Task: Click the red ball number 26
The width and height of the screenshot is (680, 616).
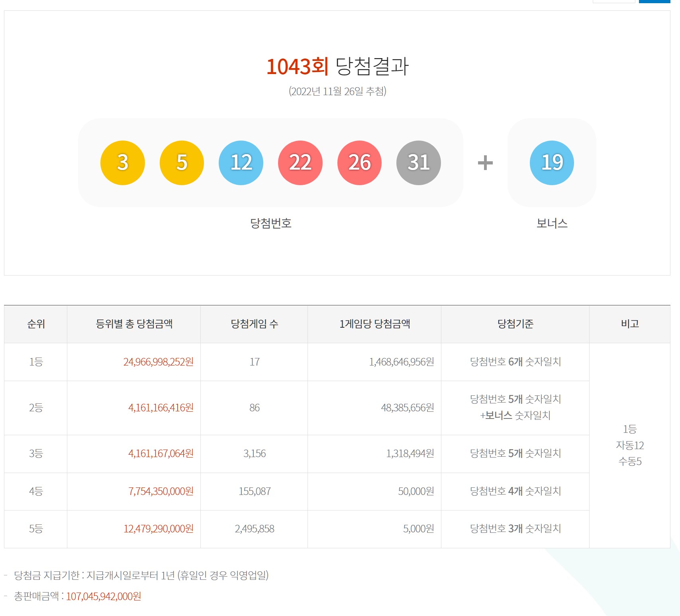Action: [359, 162]
